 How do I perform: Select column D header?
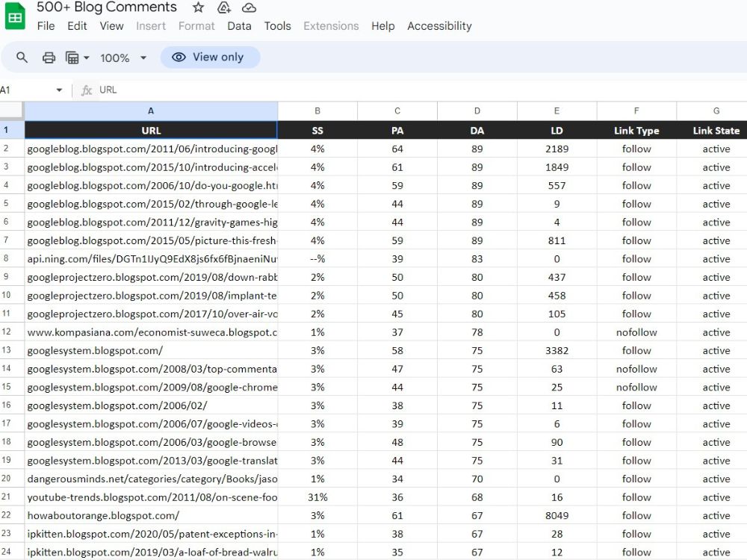click(x=477, y=111)
